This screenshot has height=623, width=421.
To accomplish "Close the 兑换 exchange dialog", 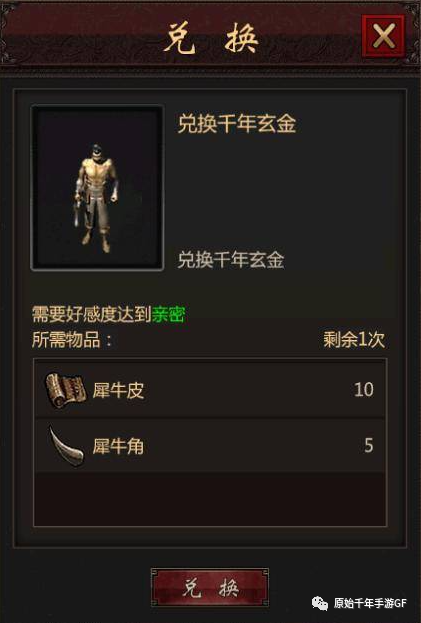I will [383, 36].
